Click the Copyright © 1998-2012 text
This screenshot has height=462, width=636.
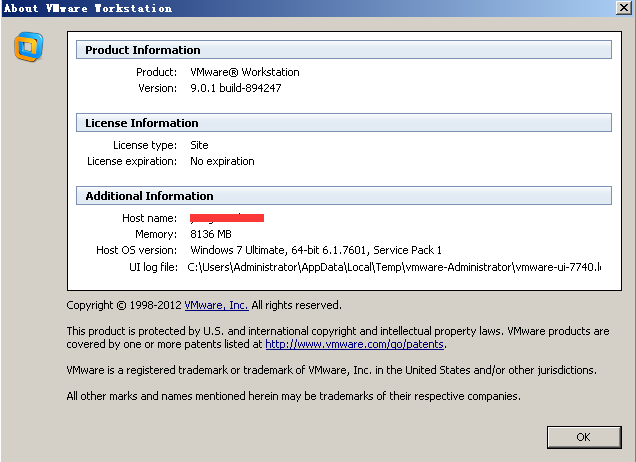(x=124, y=305)
